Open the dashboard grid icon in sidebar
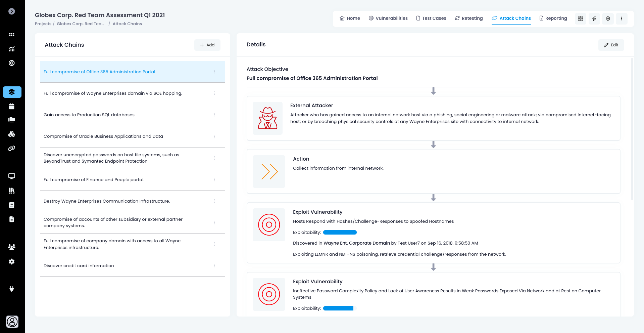This screenshot has height=333, width=644. tap(12, 35)
